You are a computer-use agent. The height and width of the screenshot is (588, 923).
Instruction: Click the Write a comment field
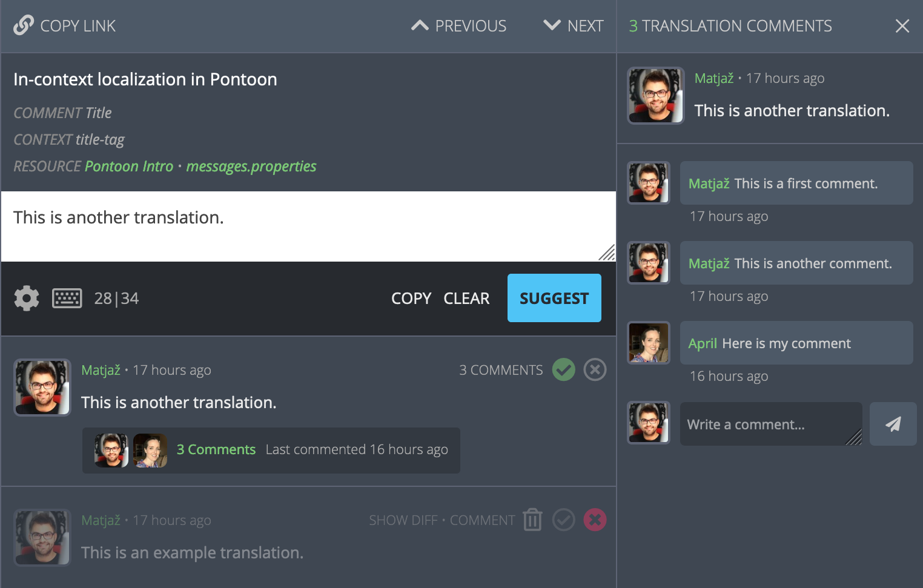coord(771,424)
